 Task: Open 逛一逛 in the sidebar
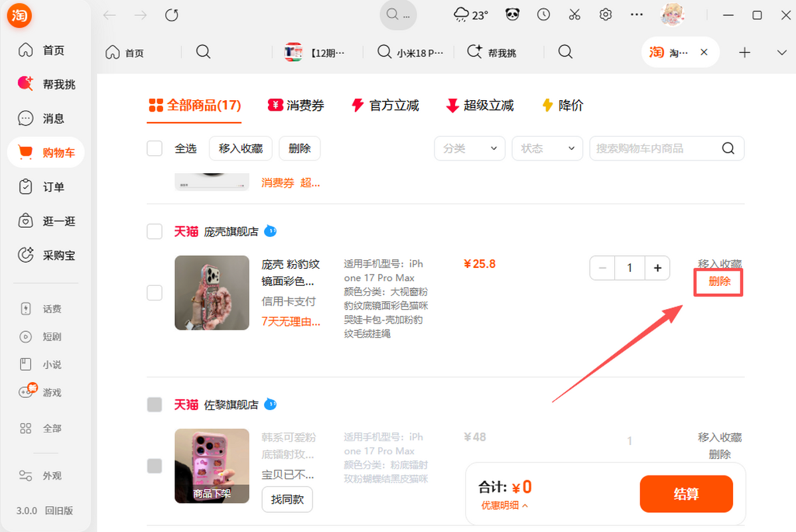click(x=45, y=221)
